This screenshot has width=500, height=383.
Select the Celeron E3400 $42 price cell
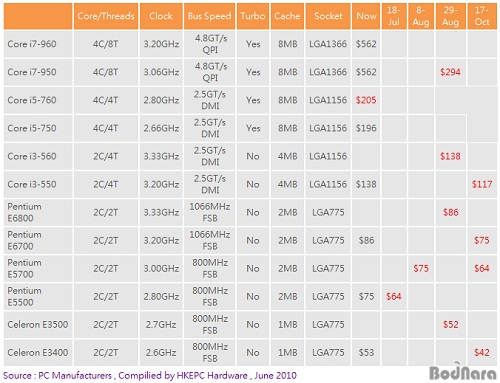point(482,353)
